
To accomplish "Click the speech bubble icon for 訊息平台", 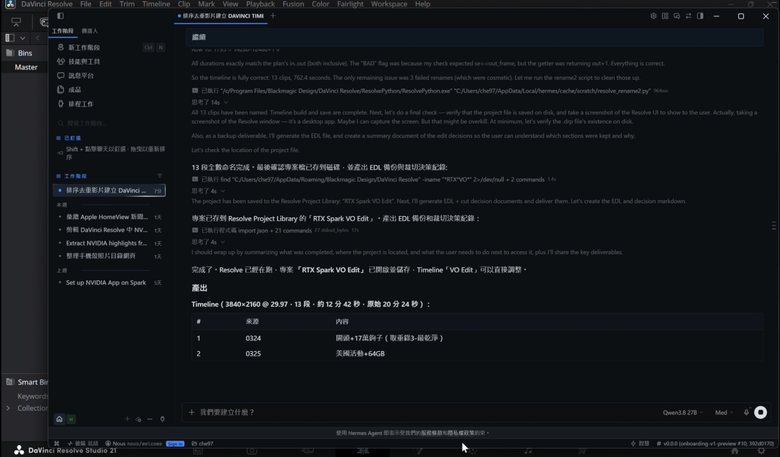I will click(x=61, y=76).
